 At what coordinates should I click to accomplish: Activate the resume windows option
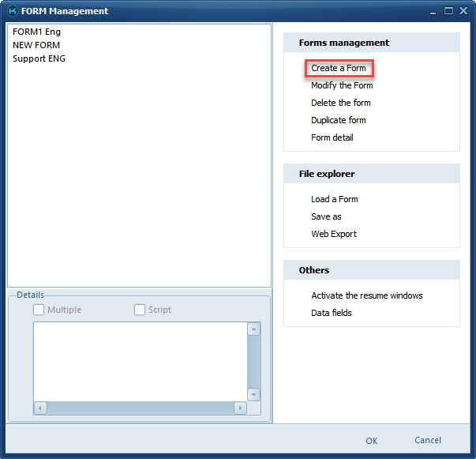tap(366, 295)
